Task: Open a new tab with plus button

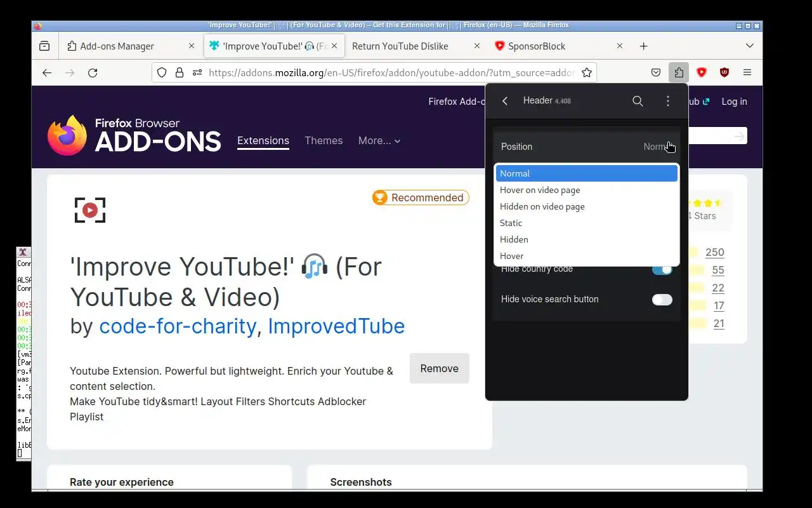Action: click(x=643, y=46)
